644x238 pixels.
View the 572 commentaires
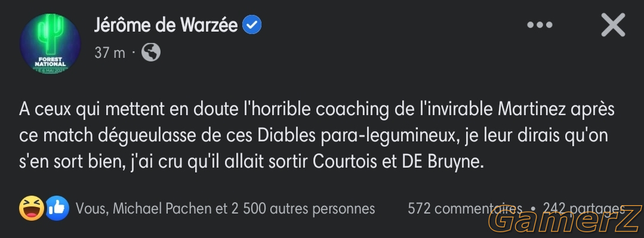(465, 209)
